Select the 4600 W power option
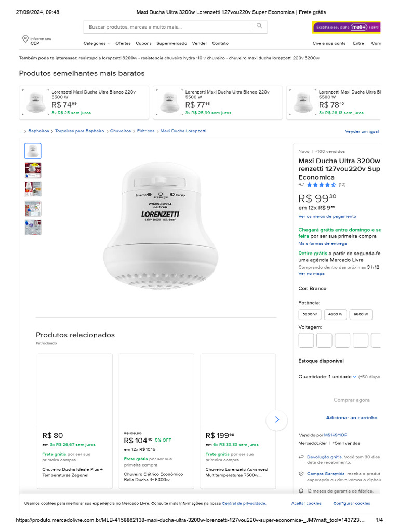This screenshot has width=399, height=532. tap(335, 314)
